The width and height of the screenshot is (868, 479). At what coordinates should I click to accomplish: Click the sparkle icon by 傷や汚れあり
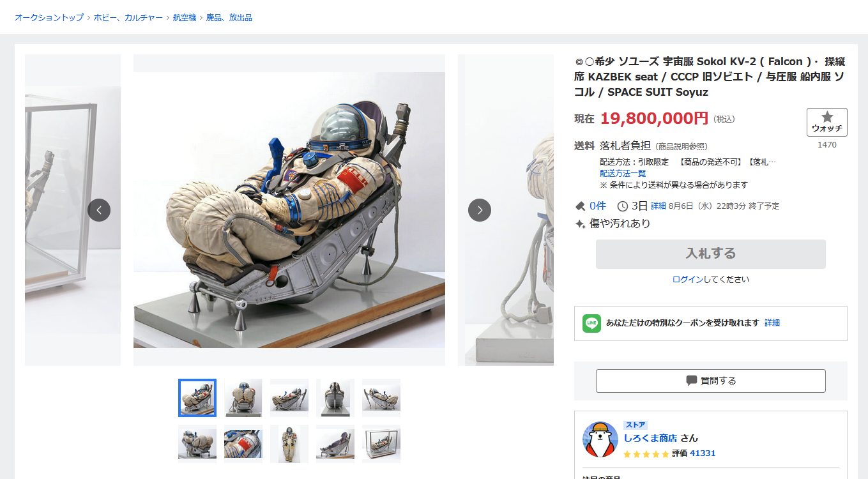580,224
